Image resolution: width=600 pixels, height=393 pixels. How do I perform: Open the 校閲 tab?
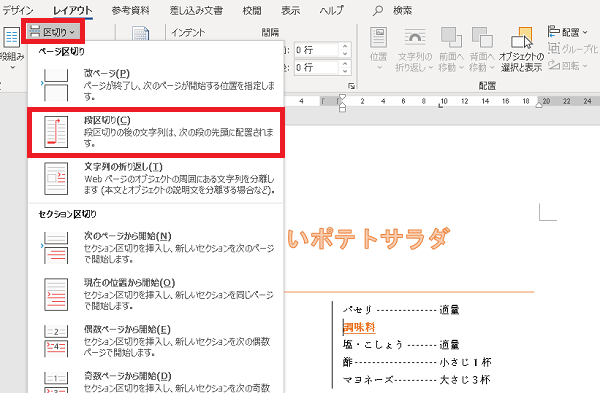click(252, 10)
